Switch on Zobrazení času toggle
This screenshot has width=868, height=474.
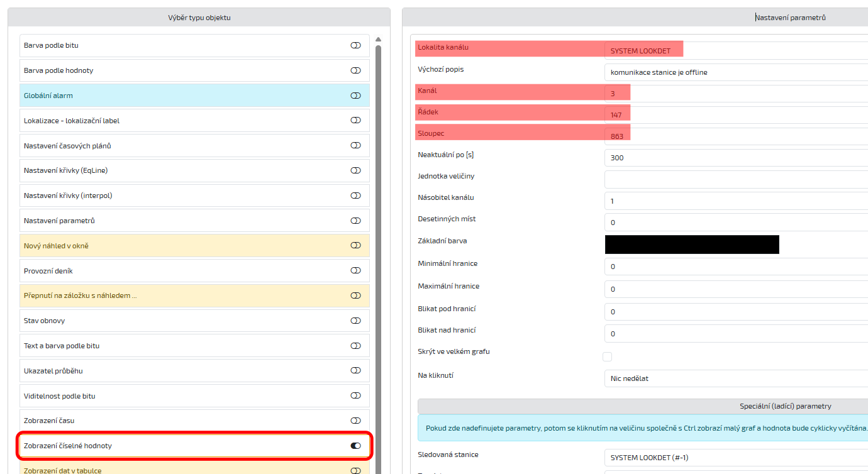click(x=355, y=421)
